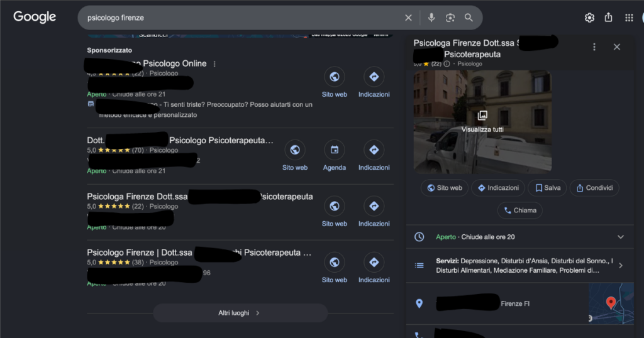Open Psicologo Firenze | Dott.ssa listing title
644x338 pixels.
click(x=199, y=253)
